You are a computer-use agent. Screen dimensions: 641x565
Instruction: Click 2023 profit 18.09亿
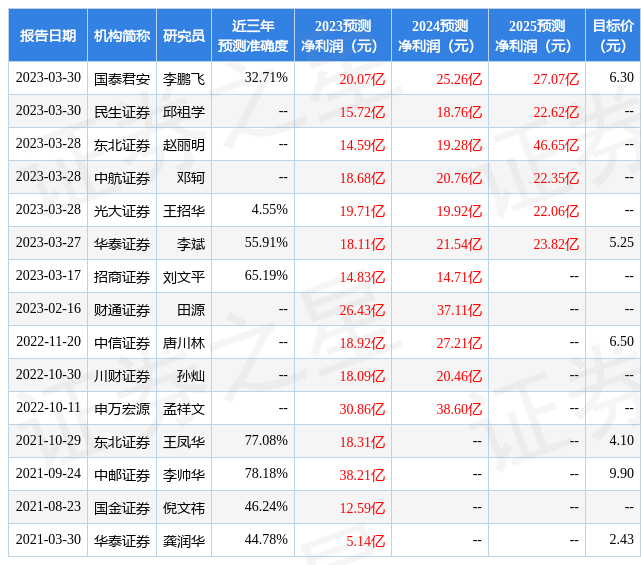click(362, 377)
